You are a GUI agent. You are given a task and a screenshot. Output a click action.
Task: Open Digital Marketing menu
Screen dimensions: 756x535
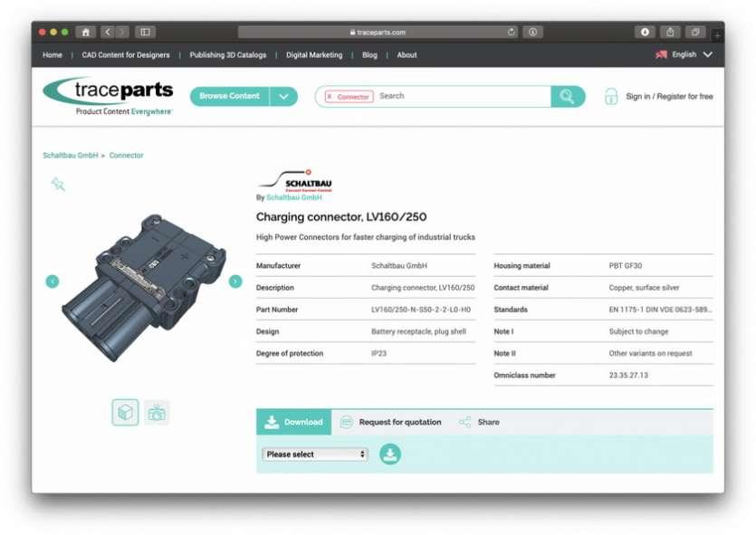(314, 55)
